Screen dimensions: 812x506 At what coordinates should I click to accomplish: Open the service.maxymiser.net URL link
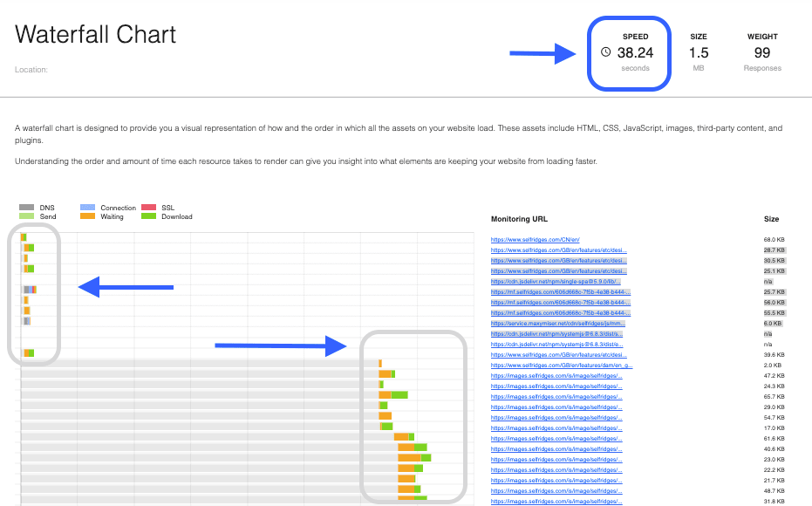(557, 323)
